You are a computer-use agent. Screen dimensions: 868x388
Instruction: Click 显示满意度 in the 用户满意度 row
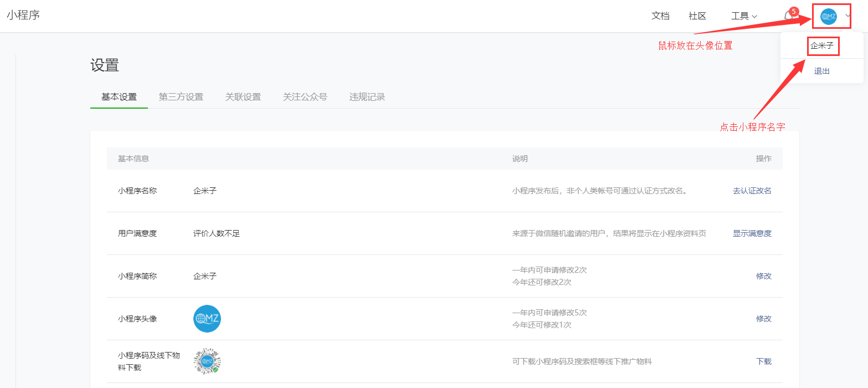(x=752, y=233)
